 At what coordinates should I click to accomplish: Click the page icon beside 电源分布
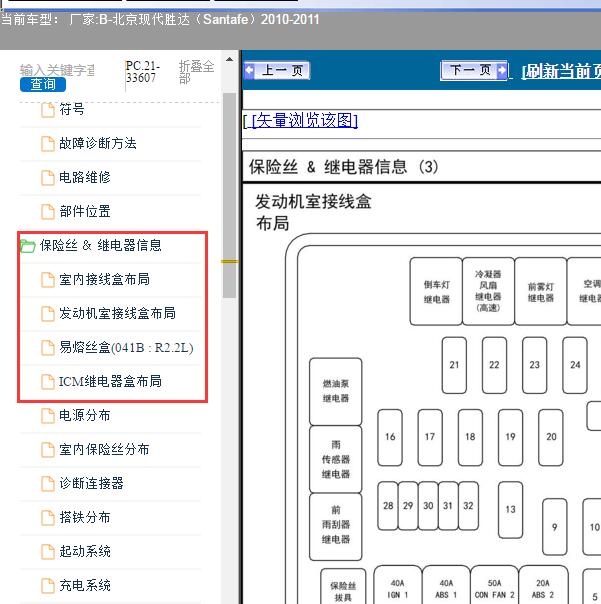click(x=47, y=416)
